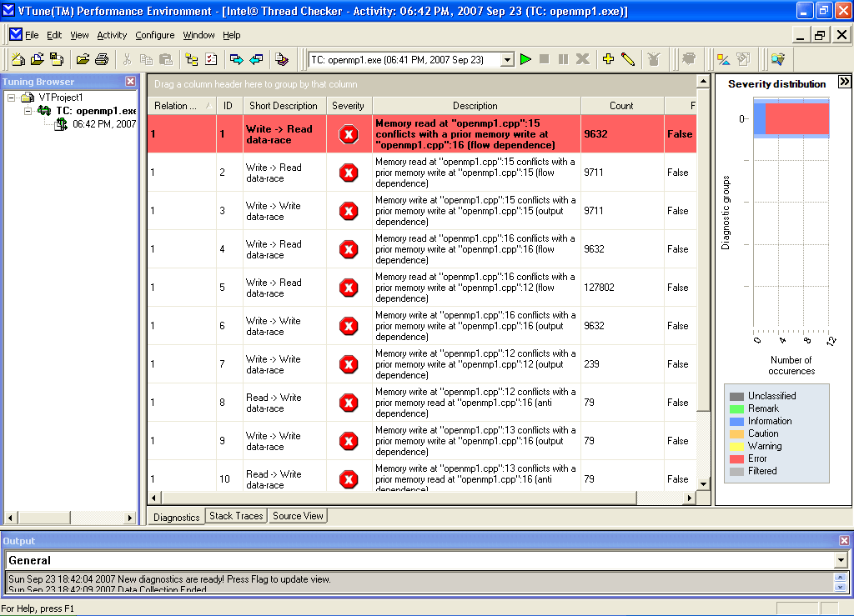Screen dimensions: 854x616
Task: Click the Cut scissors icon
Action: tap(128, 59)
